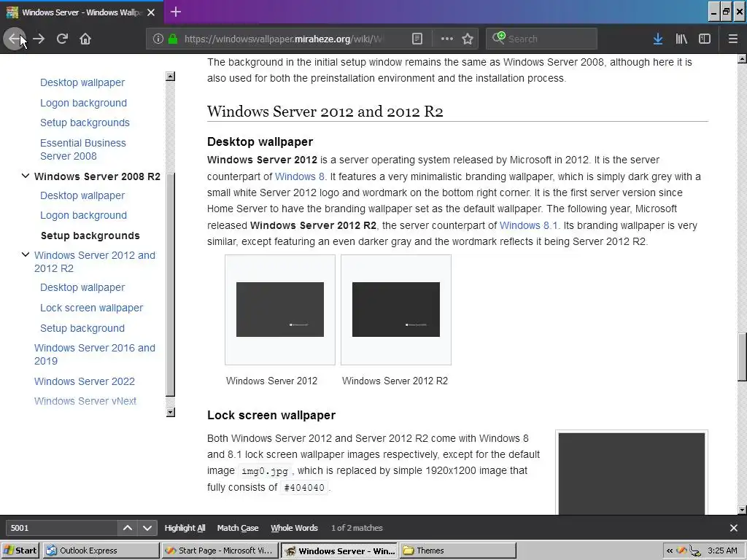The width and height of the screenshot is (747, 560).
Task: Show site information with the info icon
Action: pos(158,39)
